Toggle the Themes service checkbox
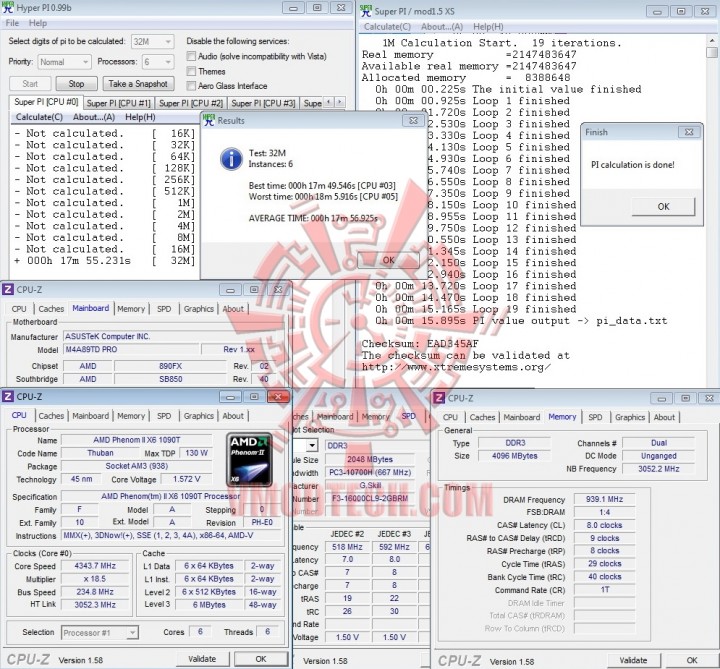The width and height of the screenshot is (720, 669). 191,71
